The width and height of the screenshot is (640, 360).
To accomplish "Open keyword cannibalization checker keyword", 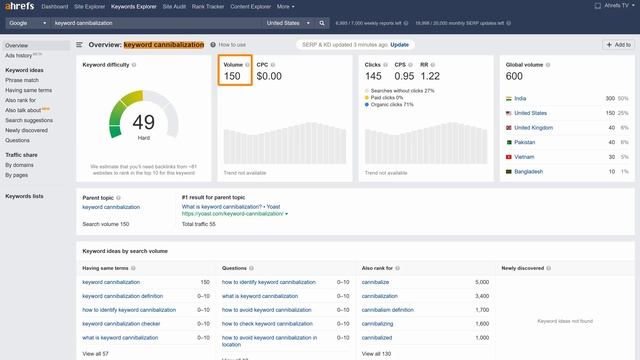I will (x=121, y=324).
